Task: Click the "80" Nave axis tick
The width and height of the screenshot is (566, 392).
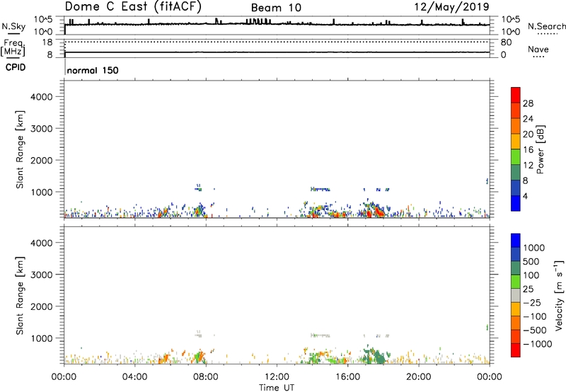Action: coord(506,42)
